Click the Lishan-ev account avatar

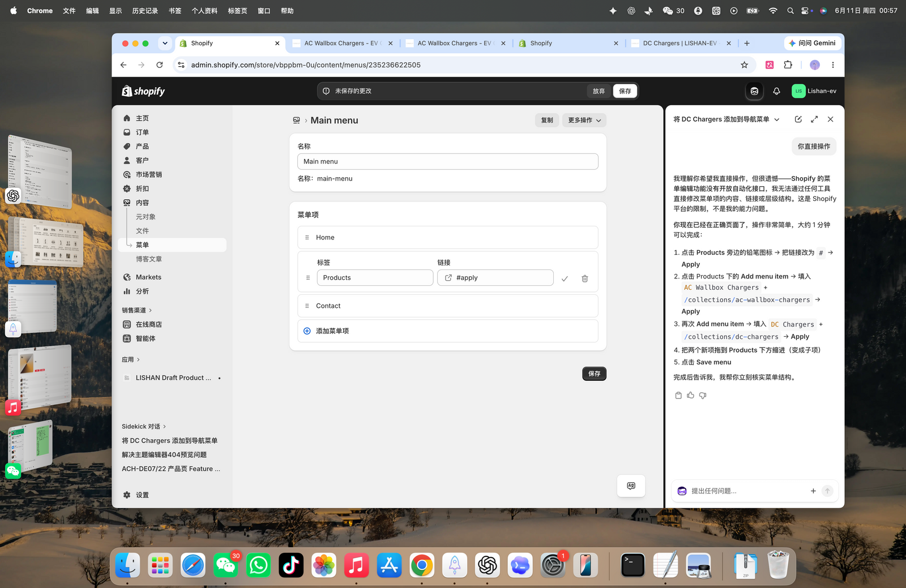pyautogui.click(x=798, y=91)
